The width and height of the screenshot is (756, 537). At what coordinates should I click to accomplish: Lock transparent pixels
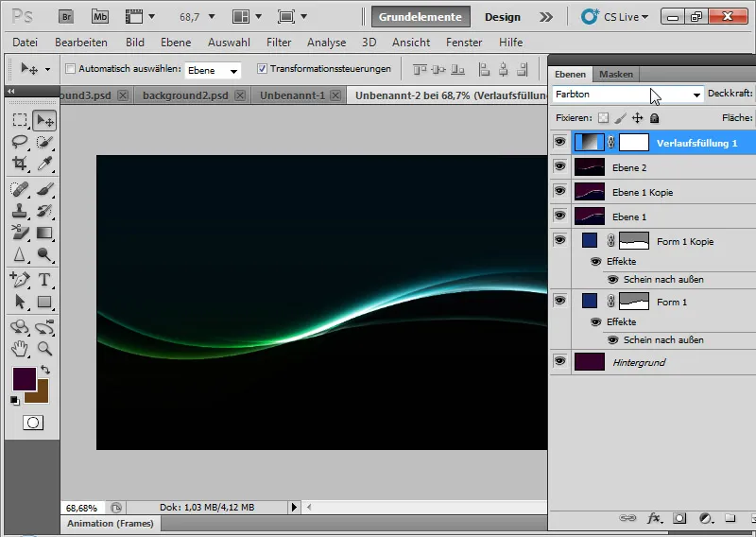(x=603, y=118)
